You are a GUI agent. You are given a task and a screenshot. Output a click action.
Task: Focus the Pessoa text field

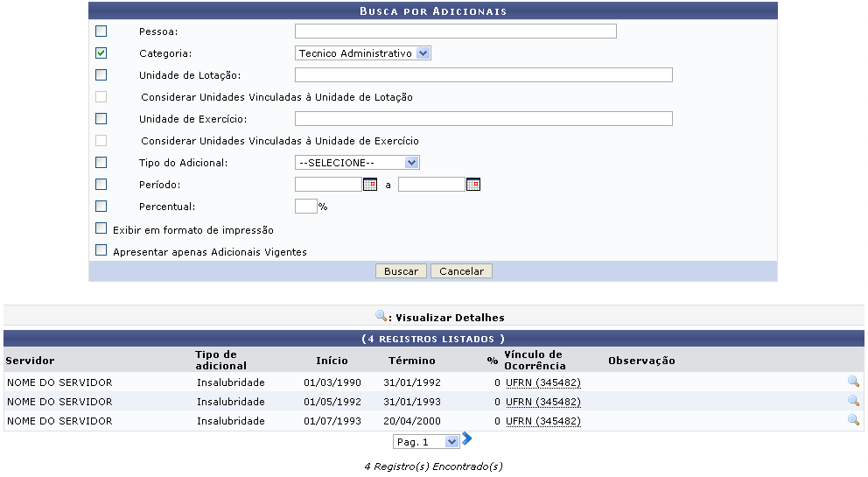455,32
